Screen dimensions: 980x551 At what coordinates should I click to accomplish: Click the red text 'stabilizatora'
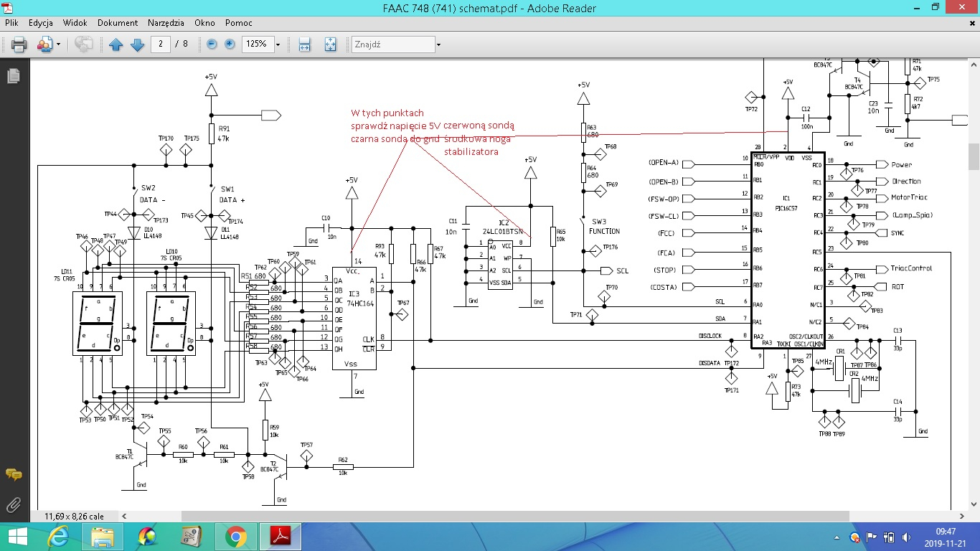pos(471,151)
